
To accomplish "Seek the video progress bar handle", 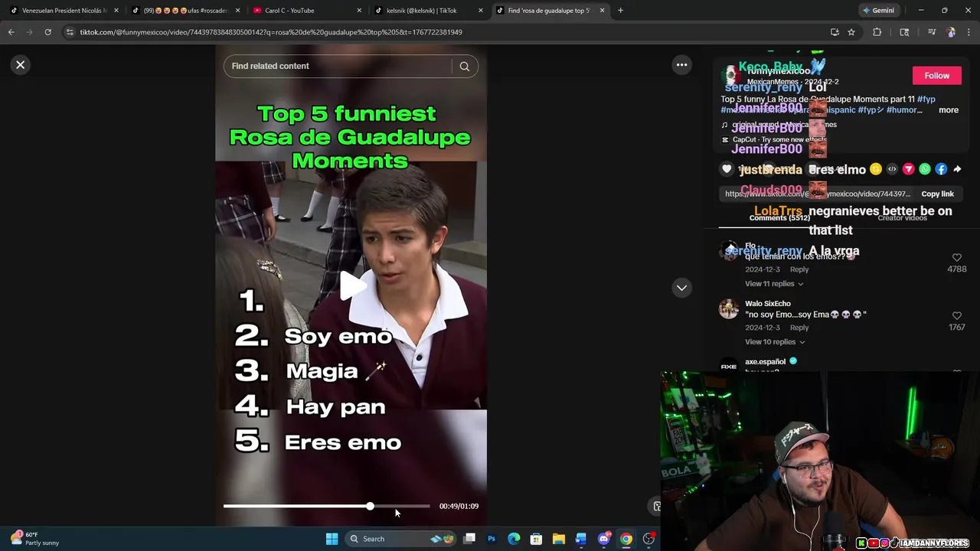I will click(370, 506).
